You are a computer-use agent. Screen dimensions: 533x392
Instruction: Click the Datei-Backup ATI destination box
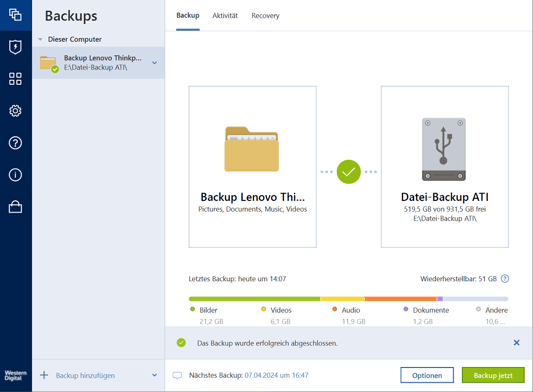point(445,167)
